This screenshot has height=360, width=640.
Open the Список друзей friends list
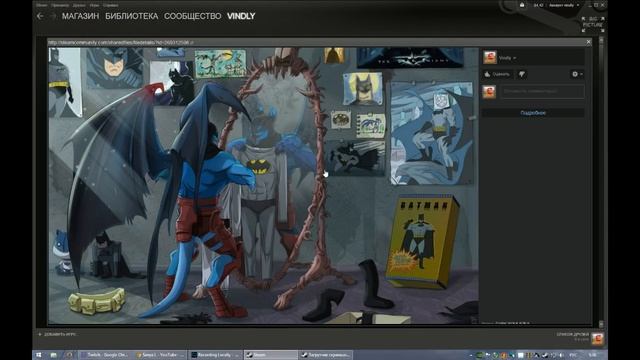572,334
